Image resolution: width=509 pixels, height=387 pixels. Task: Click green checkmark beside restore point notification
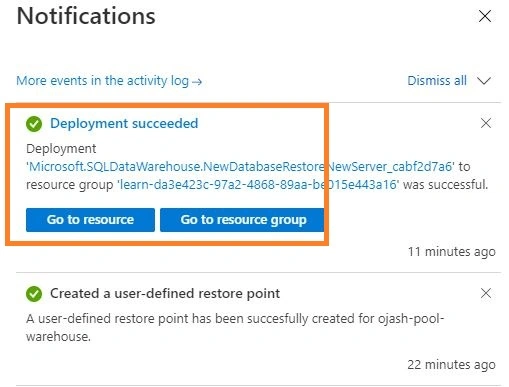coord(34,294)
